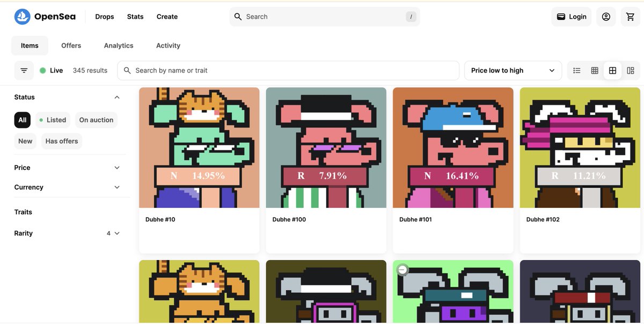The height and width of the screenshot is (324, 644).
Task: Open the Dubhe #100 thumbnail image
Action: click(326, 148)
